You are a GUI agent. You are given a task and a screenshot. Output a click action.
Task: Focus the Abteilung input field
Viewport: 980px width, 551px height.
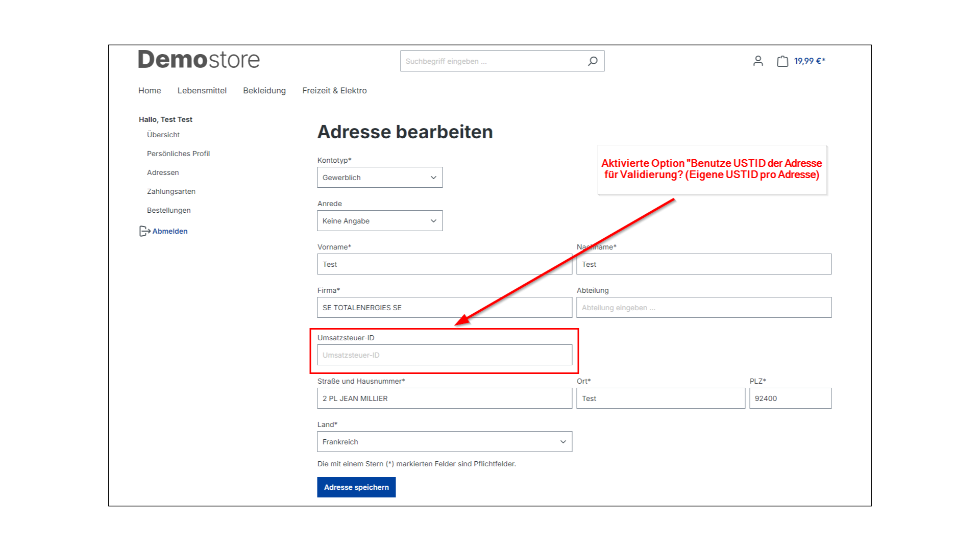click(704, 308)
